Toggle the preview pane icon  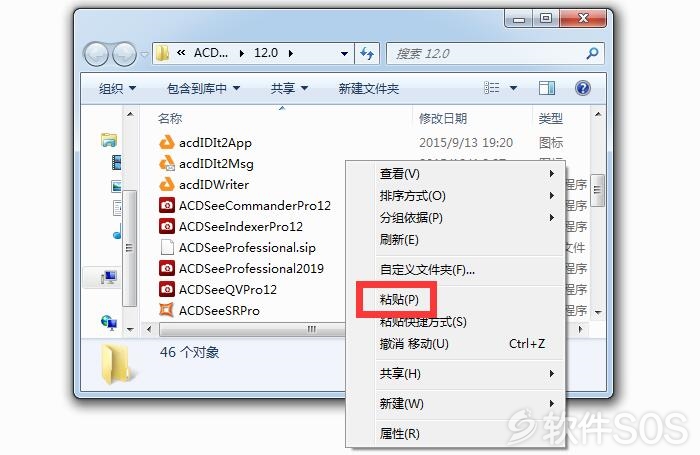(546, 88)
